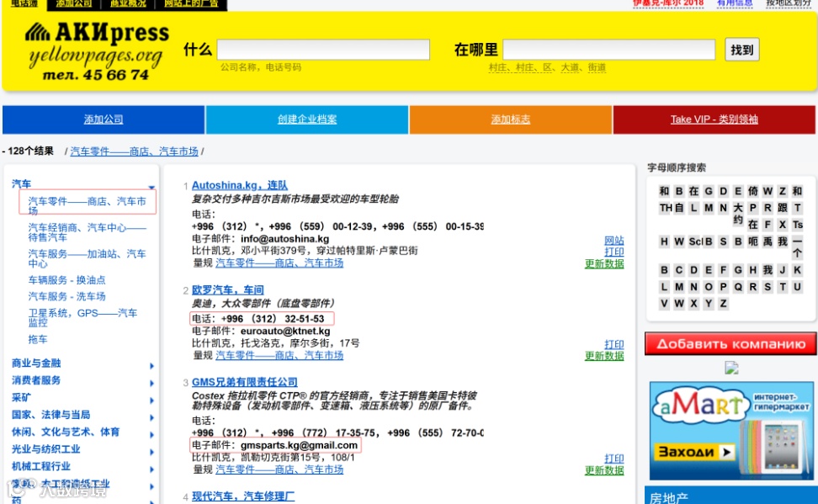Open the 房地产 blue section header
The height and width of the screenshot is (504, 818).
point(730,496)
